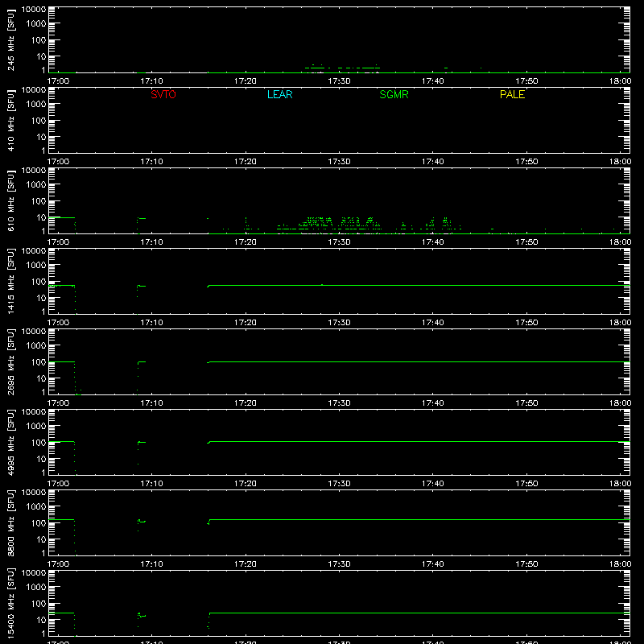The width and height of the screenshot is (644, 644).
Task: Click the 1000 tick value on 8800 MHz axis
Action: tap(36, 507)
